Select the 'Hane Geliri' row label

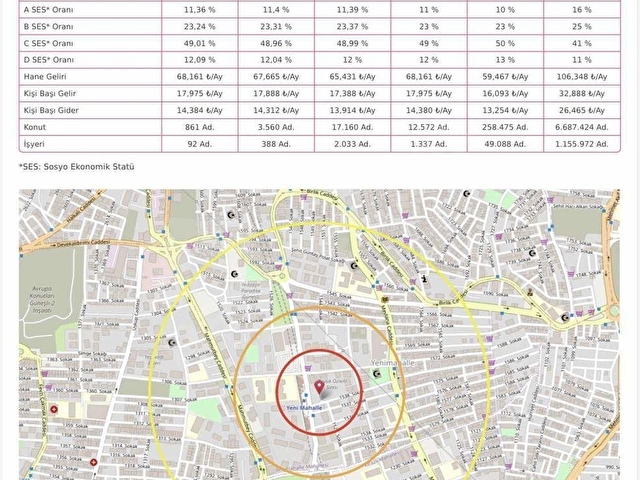tap(45, 77)
